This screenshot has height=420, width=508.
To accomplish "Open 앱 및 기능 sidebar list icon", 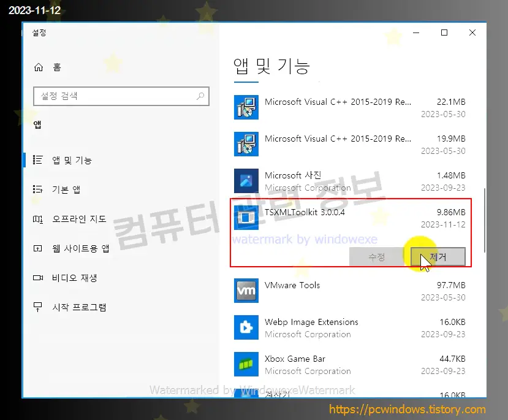I will pos(37,160).
